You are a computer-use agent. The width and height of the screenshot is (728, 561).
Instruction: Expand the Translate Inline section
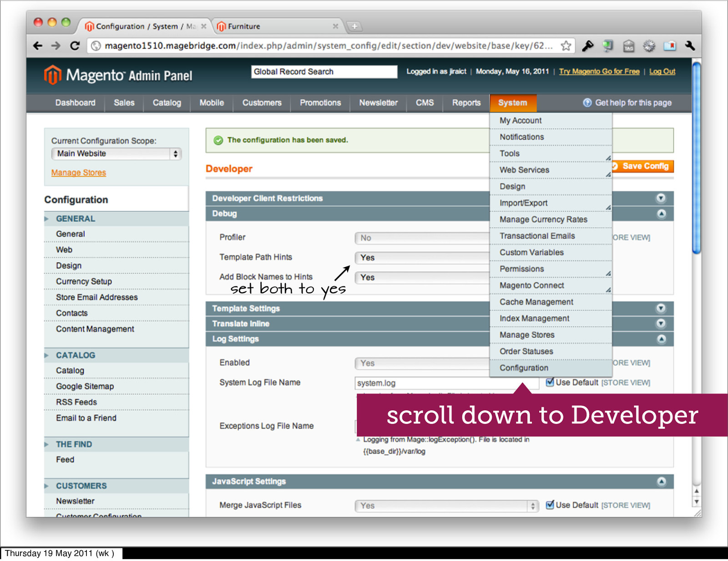tap(661, 323)
